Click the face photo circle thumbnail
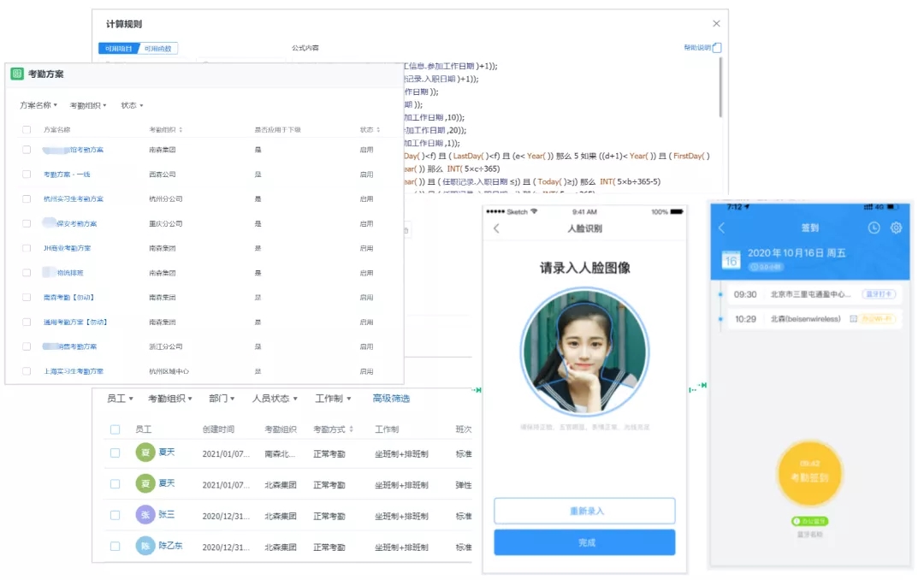Viewport: 924px width, 580px height. 584,352
